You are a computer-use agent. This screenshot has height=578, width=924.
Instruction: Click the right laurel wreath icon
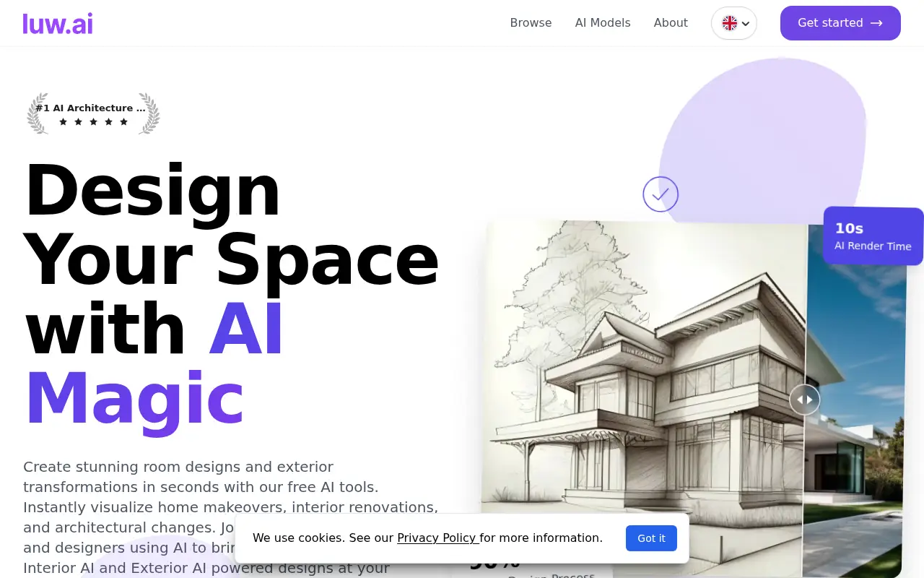pyautogui.click(x=149, y=113)
